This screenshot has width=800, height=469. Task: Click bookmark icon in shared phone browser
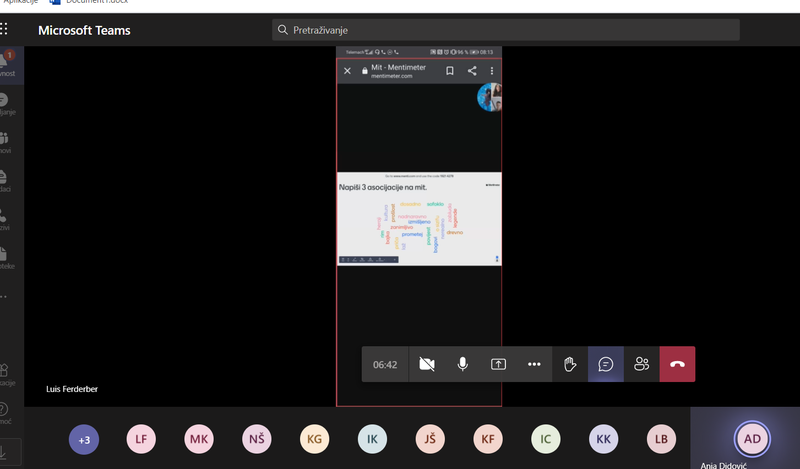pyautogui.click(x=449, y=71)
